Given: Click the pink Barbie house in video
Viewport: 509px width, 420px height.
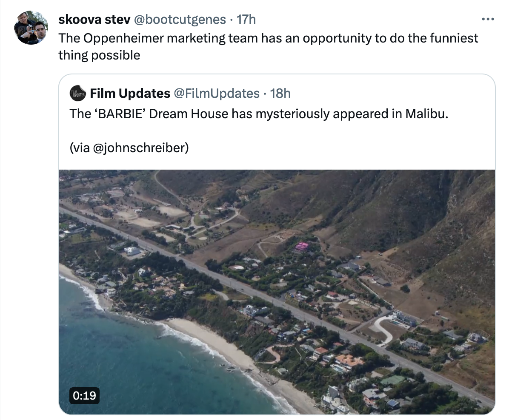Looking at the screenshot, I should (302, 247).
